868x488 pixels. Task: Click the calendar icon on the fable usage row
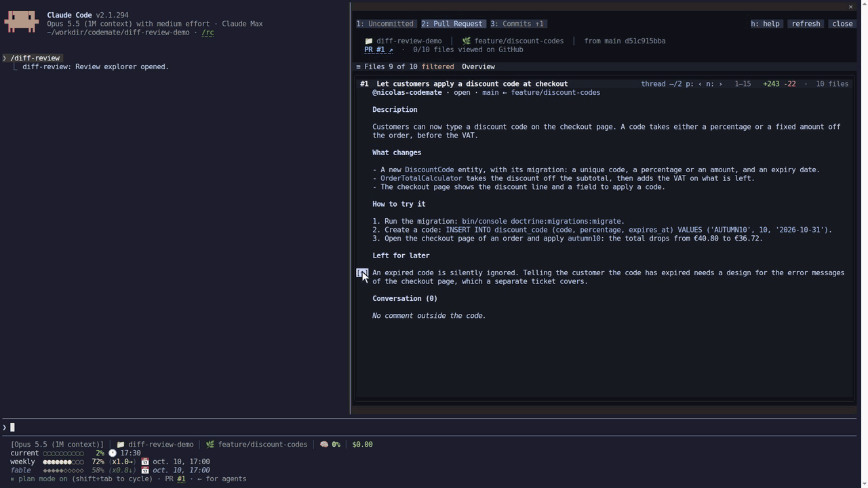[x=145, y=470]
